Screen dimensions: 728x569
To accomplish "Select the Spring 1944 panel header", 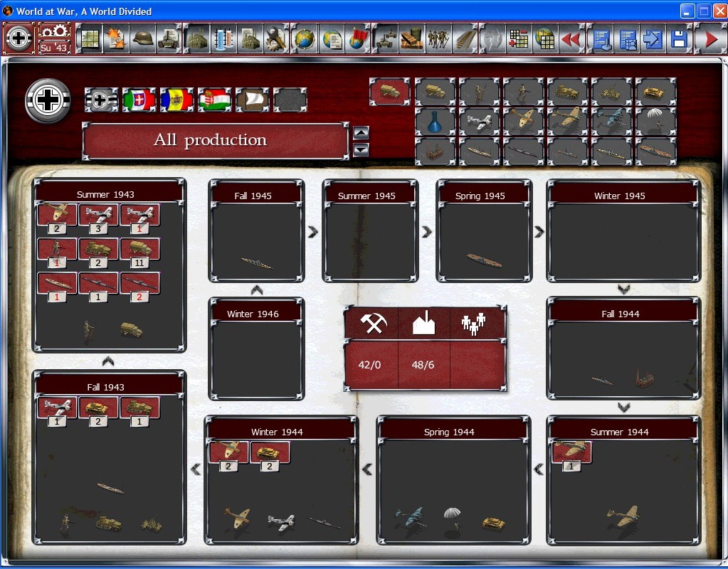I will coord(449,432).
